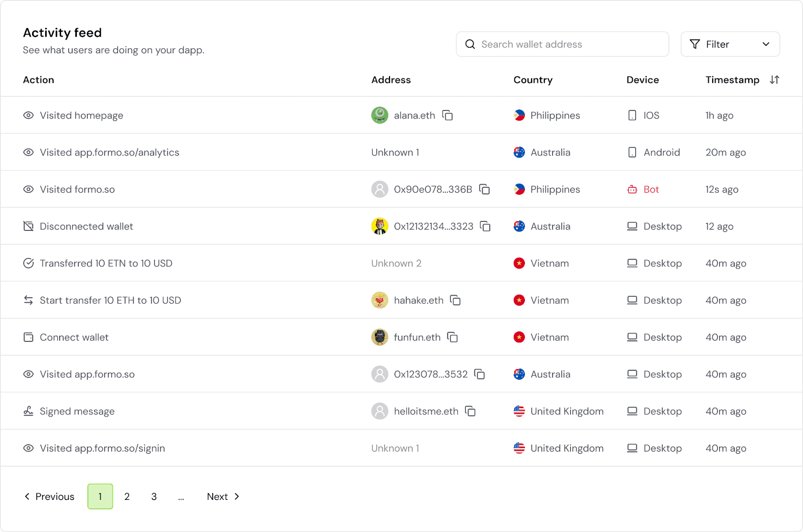Click the alana.eth avatar

coord(380,115)
